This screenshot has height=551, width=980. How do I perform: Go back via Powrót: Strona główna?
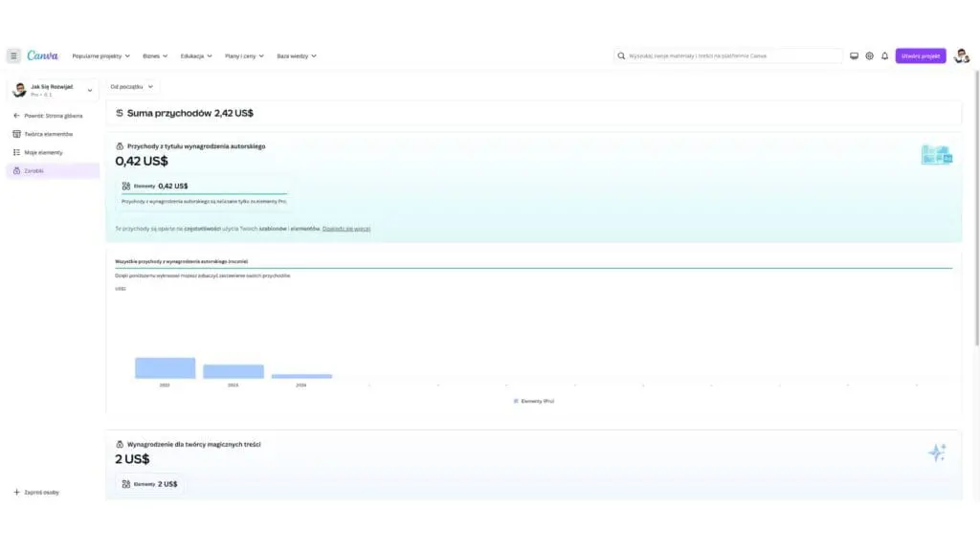(54, 116)
